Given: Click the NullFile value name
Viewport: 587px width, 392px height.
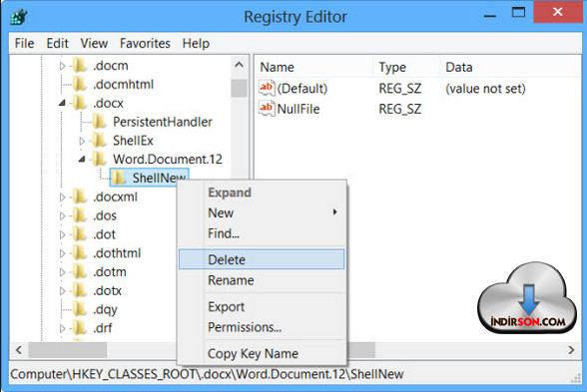Looking at the screenshot, I should tap(298, 110).
